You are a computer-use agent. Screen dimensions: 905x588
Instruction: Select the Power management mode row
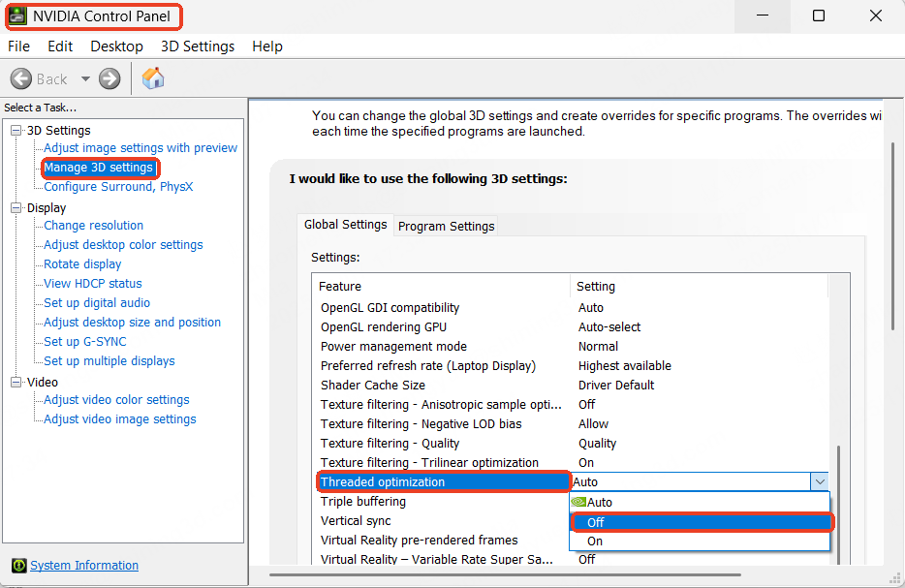[573, 346]
